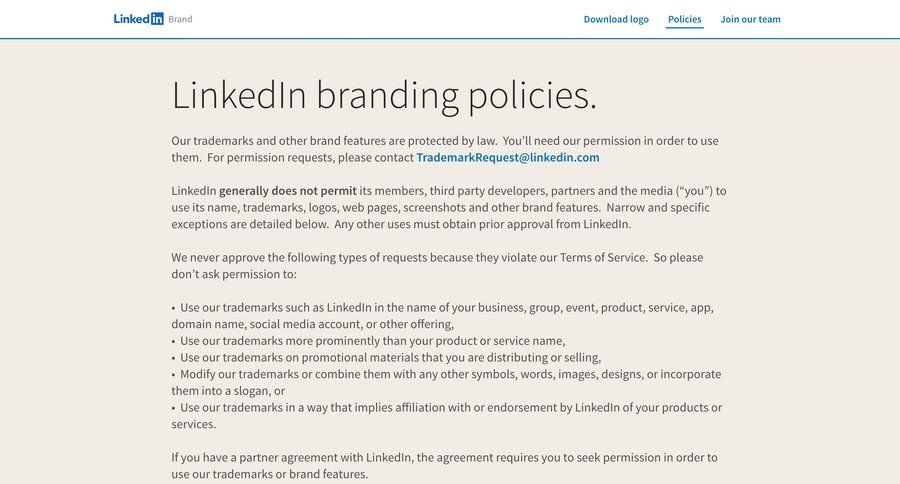
Task: Select the Policies navigation tab
Action: pyautogui.click(x=685, y=19)
